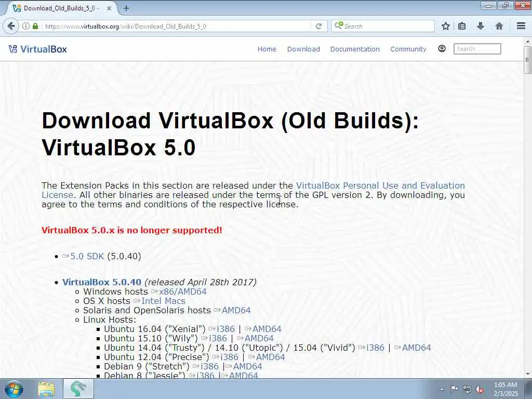Viewport: 532px width, 399px height.
Task: Click the VirtualBox site search field
Action: pos(477,49)
